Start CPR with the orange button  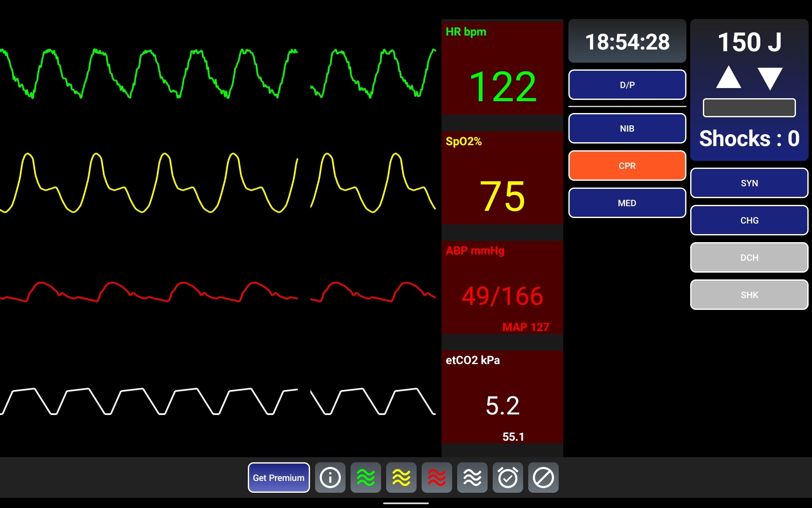(x=627, y=166)
